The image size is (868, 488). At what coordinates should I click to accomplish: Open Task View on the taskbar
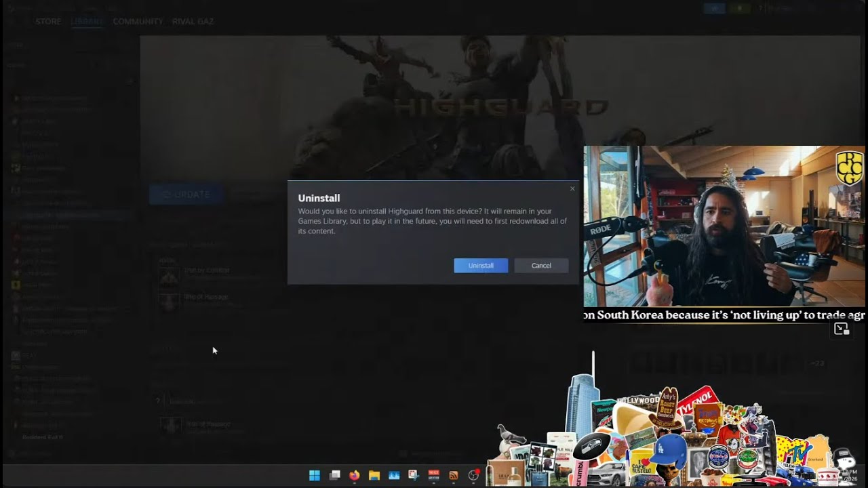pos(334,476)
